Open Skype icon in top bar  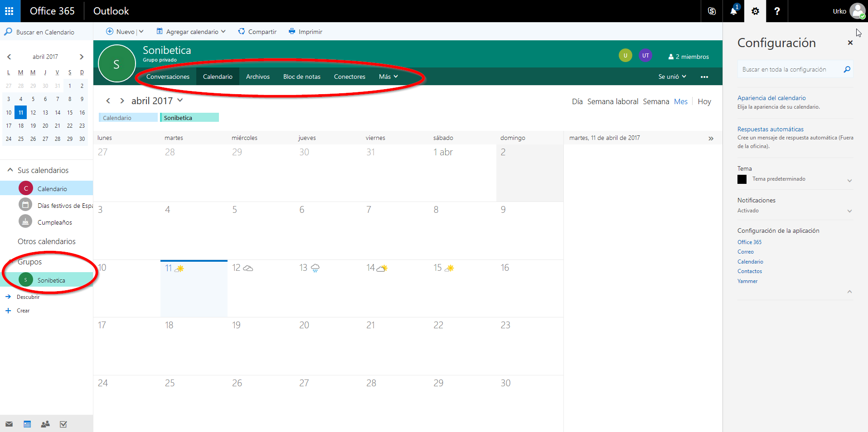pos(712,11)
